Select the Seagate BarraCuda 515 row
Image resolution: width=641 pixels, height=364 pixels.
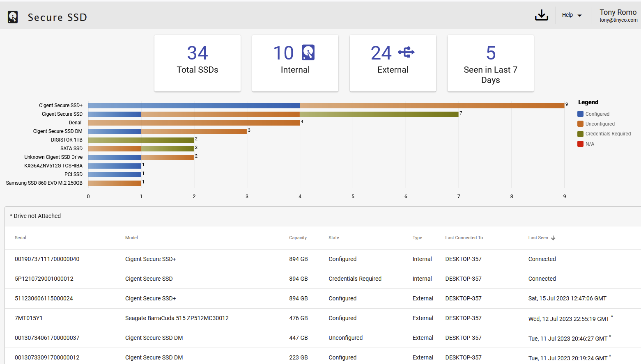click(x=177, y=318)
